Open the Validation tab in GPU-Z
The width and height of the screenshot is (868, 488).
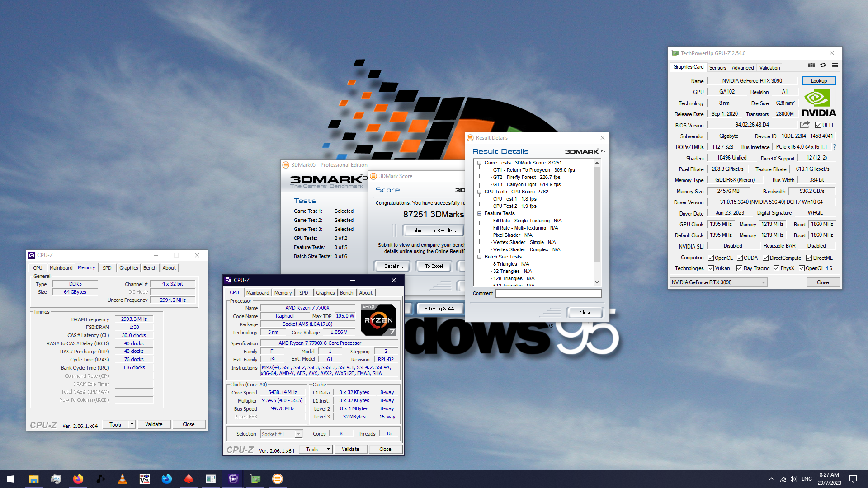click(x=769, y=68)
